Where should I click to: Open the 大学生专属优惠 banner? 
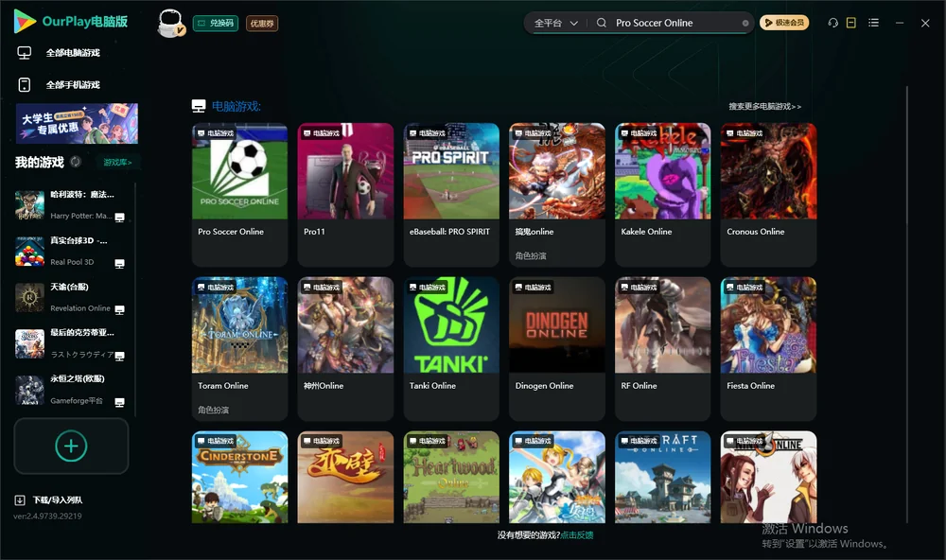tap(78, 123)
